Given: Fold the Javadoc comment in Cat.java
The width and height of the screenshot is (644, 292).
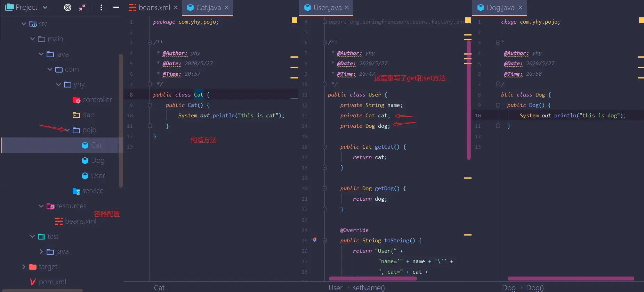Looking at the screenshot, I should [x=150, y=43].
